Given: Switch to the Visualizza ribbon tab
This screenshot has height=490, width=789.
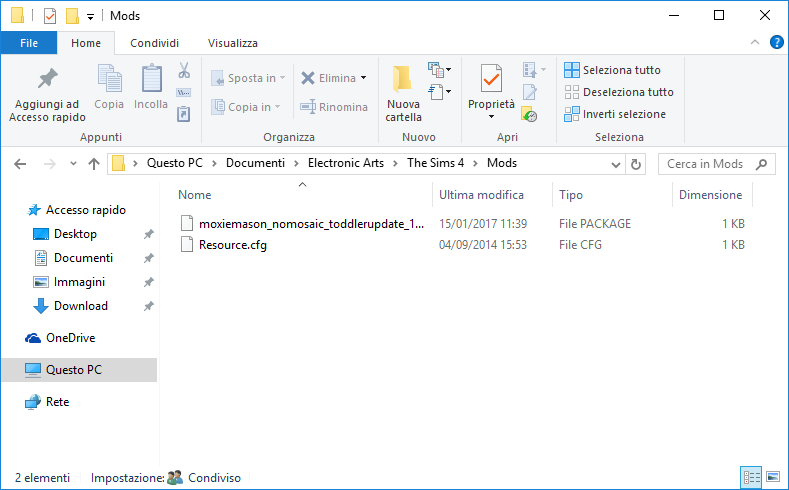Looking at the screenshot, I should 232,43.
